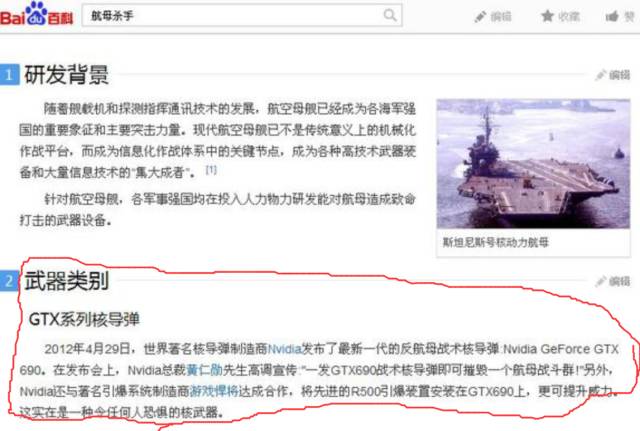Viewport: 640px width, 431px height.
Task: Click the 航母杀手 search input field
Action: (242, 16)
